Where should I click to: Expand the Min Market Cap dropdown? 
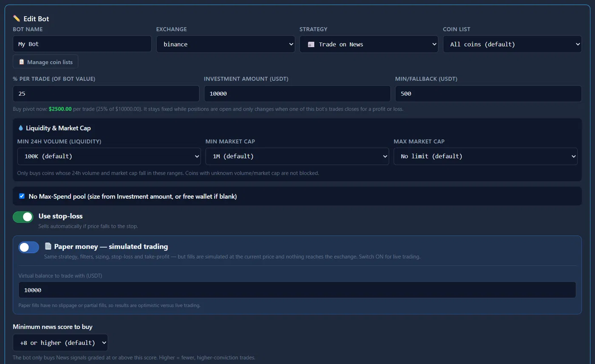(297, 156)
